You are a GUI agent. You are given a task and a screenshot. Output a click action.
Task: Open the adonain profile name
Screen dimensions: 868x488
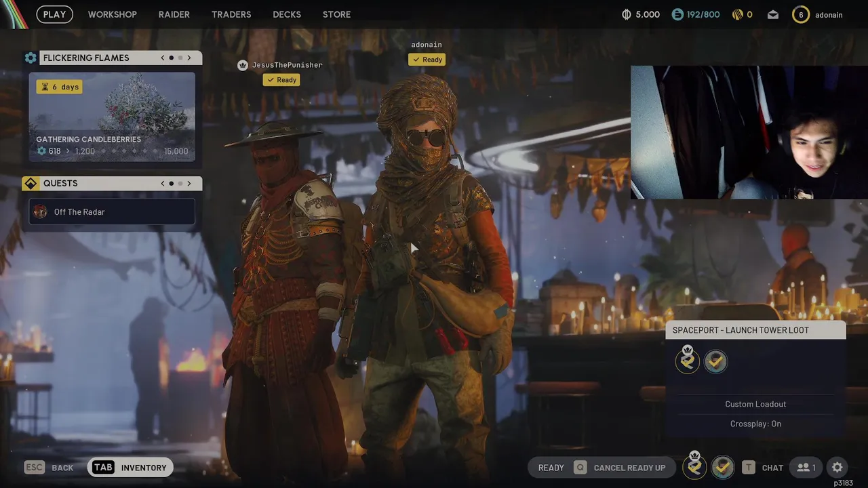pyautogui.click(x=829, y=15)
